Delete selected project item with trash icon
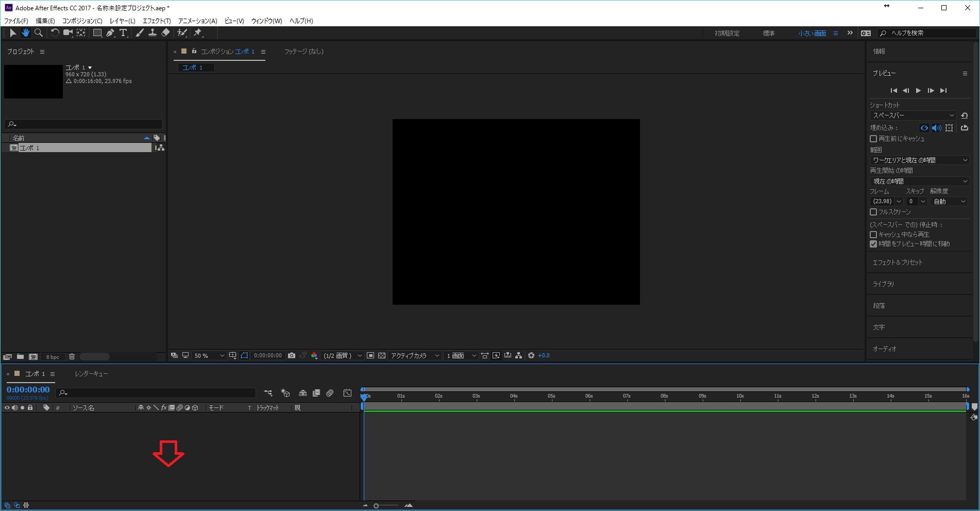The width and height of the screenshot is (980, 511). click(72, 357)
